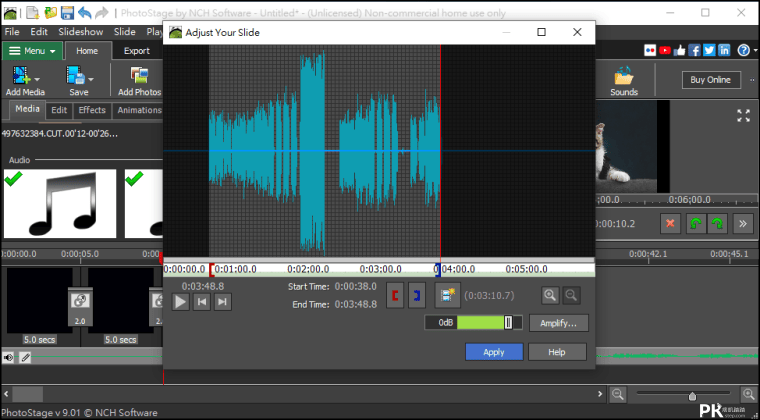Select the Media panel tab
This screenshot has height=420, width=760.
pyautogui.click(x=27, y=109)
